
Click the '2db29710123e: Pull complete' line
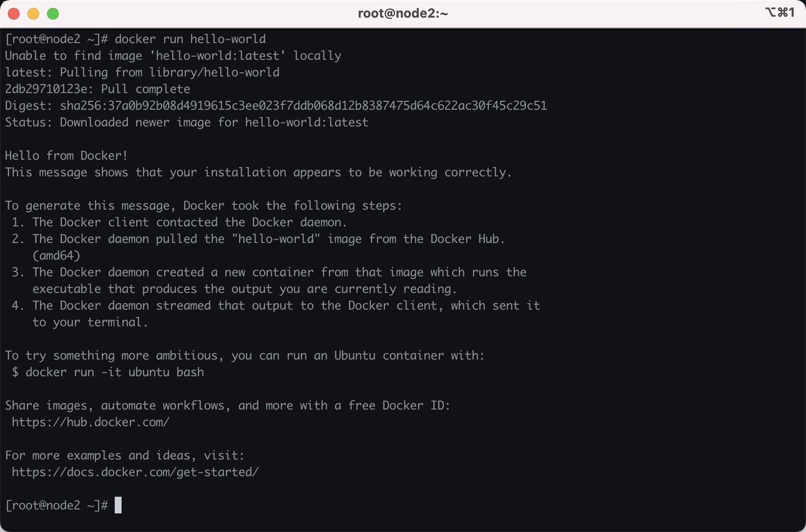(98, 89)
